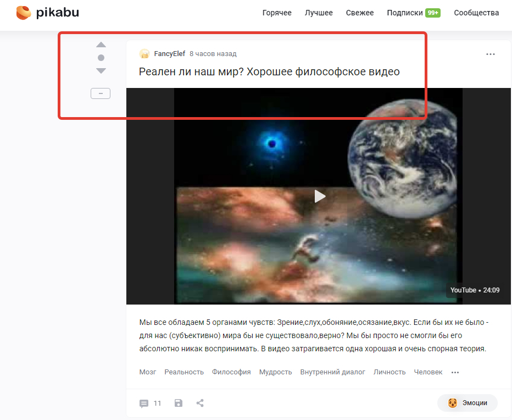This screenshot has width=512, height=420.
Task: Go to Сообщества section
Action: click(476, 13)
